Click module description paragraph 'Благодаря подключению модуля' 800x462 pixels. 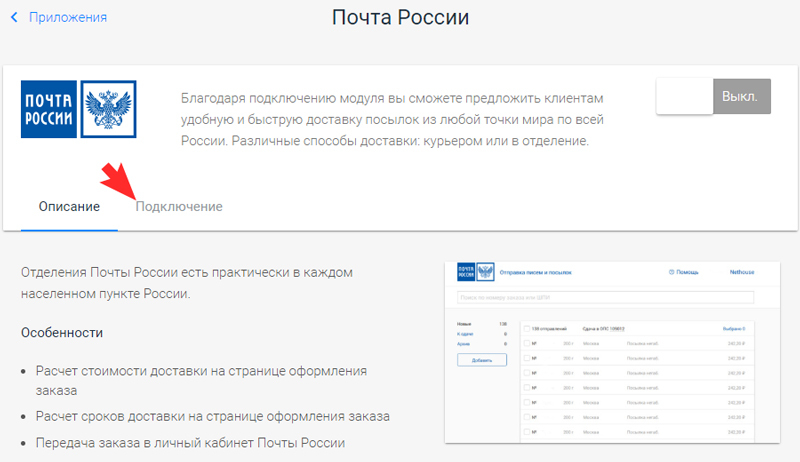pyautogui.click(x=392, y=119)
